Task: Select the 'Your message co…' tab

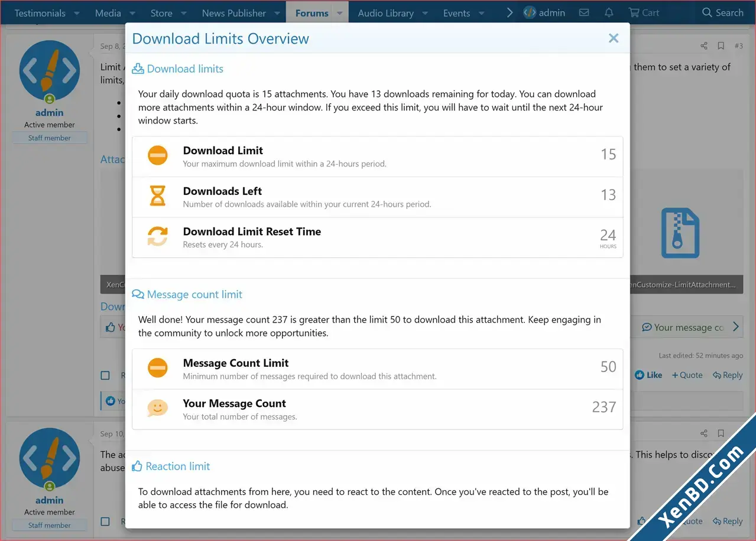Action: [x=683, y=327]
